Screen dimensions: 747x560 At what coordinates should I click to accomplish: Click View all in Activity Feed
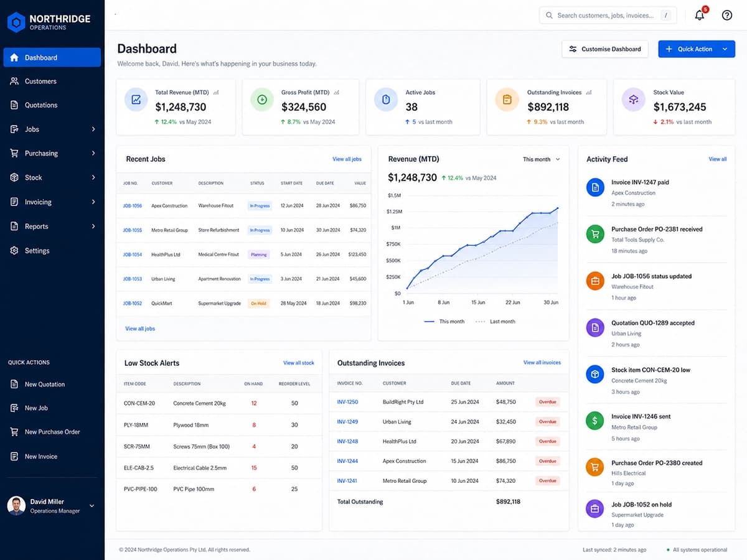[718, 159]
